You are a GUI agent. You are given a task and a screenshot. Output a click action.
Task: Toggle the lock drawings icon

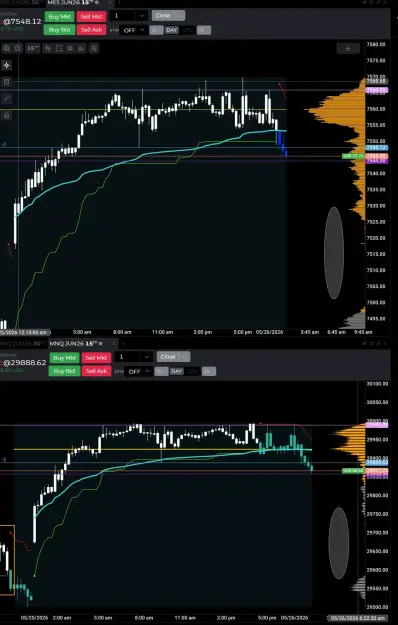click(6, 115)
